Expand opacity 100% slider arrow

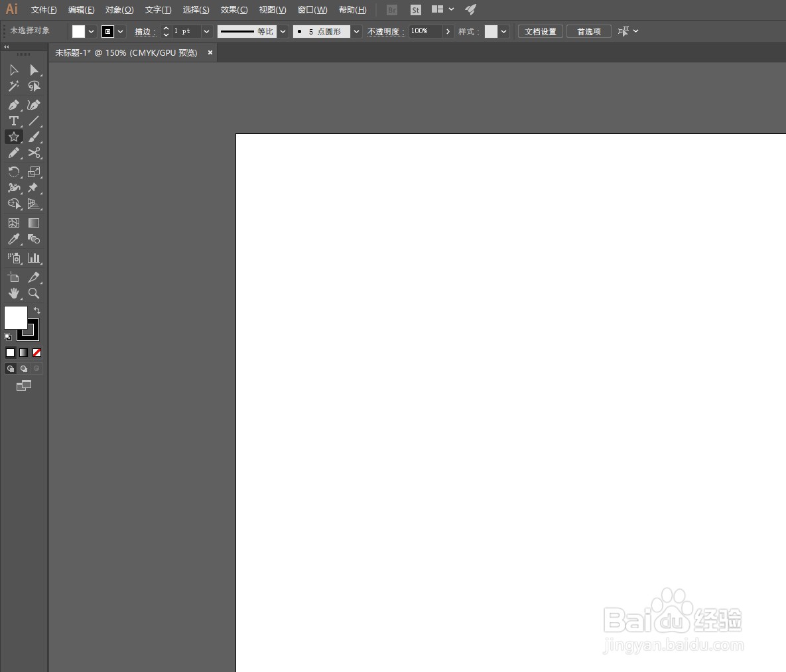[448, 32]
